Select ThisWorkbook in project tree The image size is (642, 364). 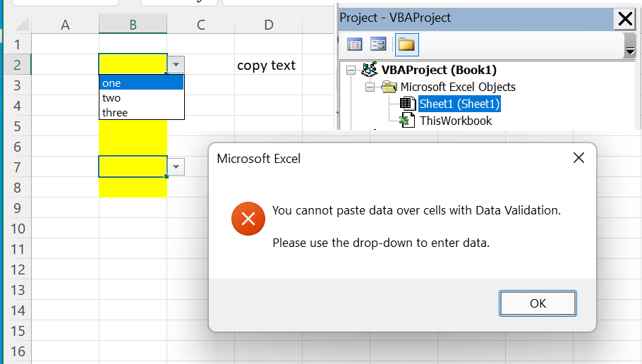[x=455, y=121]
